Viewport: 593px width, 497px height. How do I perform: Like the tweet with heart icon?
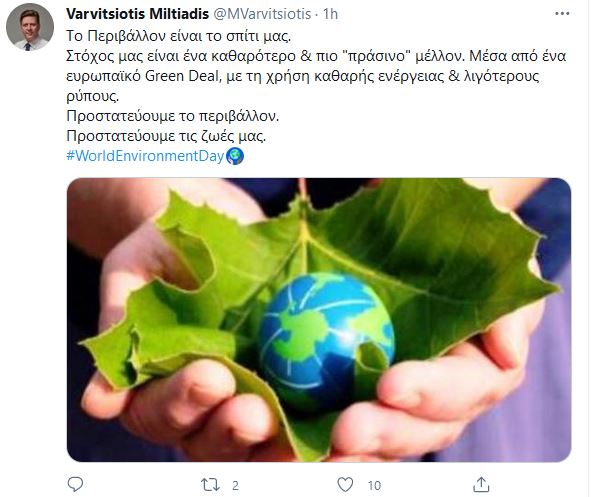click(345, 485)
